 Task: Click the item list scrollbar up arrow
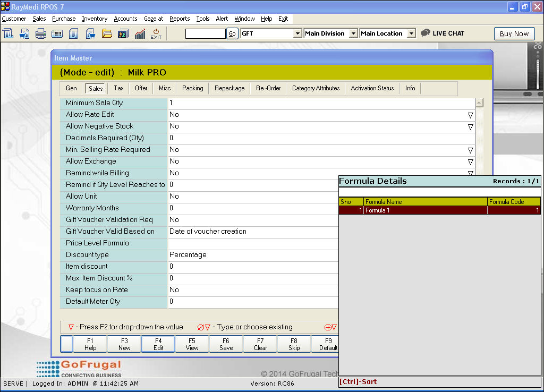(x=479, y=103)
